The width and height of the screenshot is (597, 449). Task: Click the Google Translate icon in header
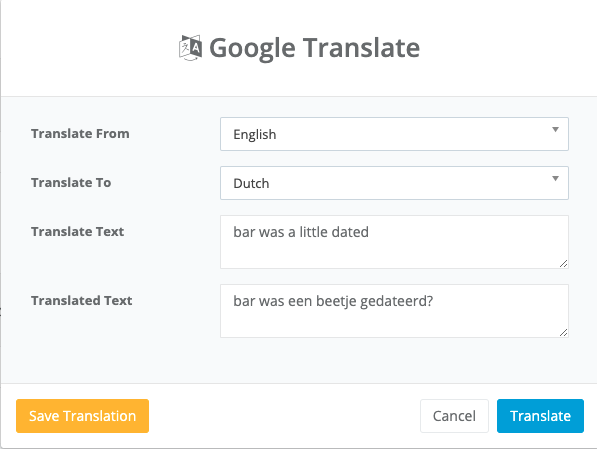pos(190,48)
